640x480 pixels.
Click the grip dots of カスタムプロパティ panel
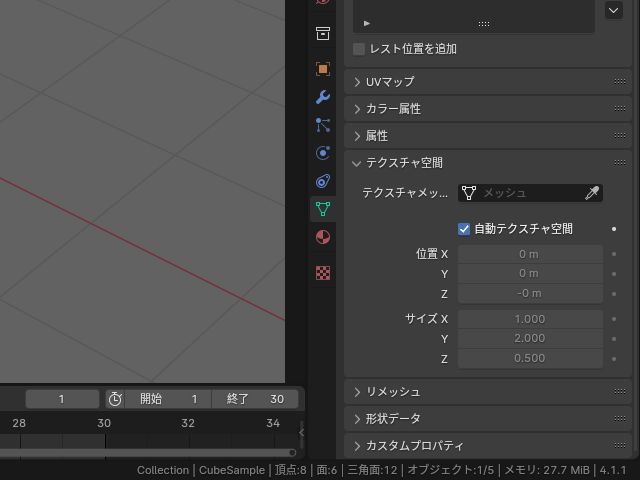(x=620, y=445)
